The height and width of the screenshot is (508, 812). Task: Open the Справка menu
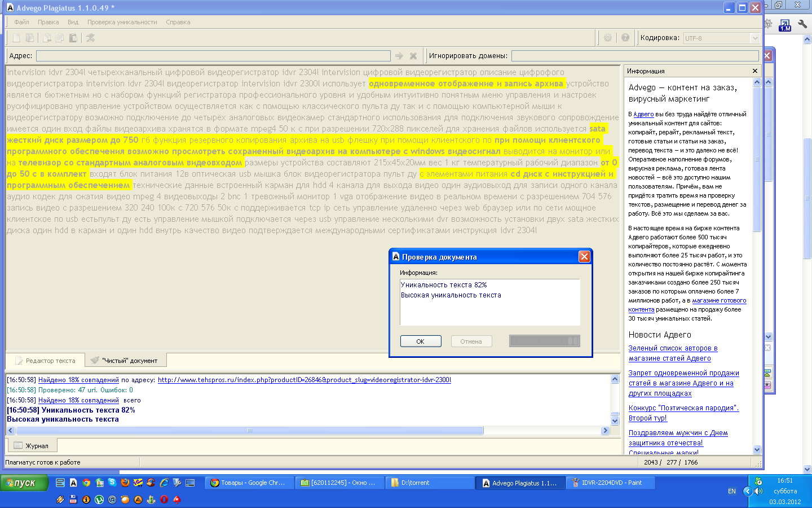178,22
